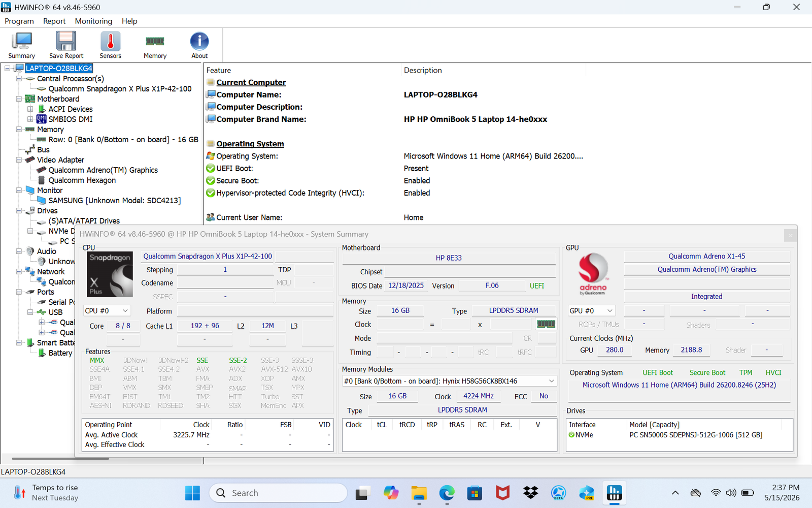Click the drive model PC SN5000S entry

tap(696, 435)
